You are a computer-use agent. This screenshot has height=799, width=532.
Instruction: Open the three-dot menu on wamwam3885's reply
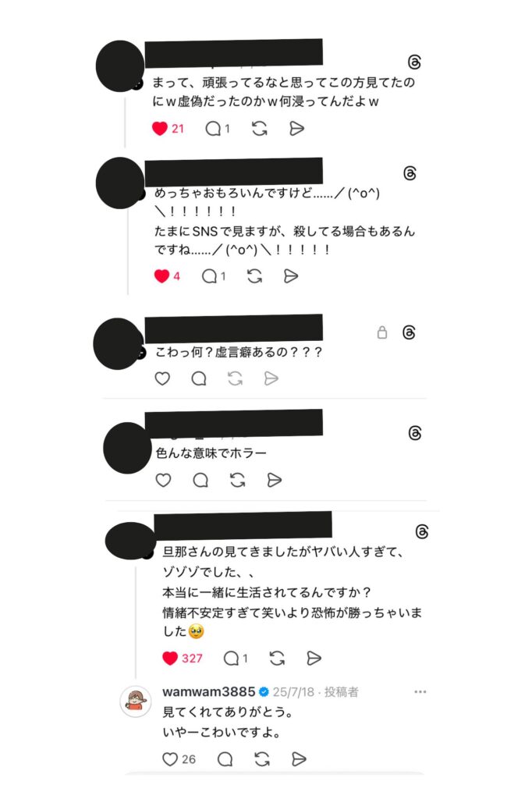click(x=420, y=691)
